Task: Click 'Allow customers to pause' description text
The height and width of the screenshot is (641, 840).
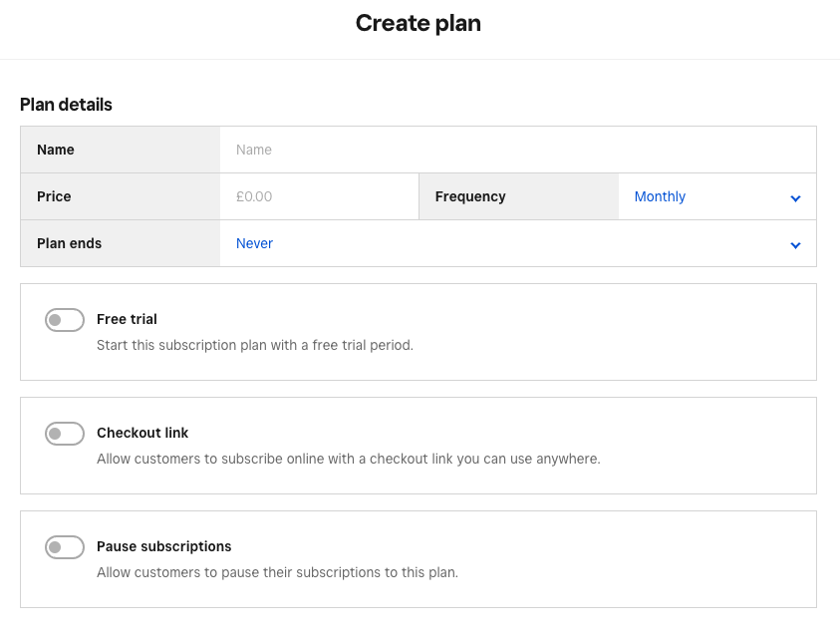Action: [x=277, y=572]
